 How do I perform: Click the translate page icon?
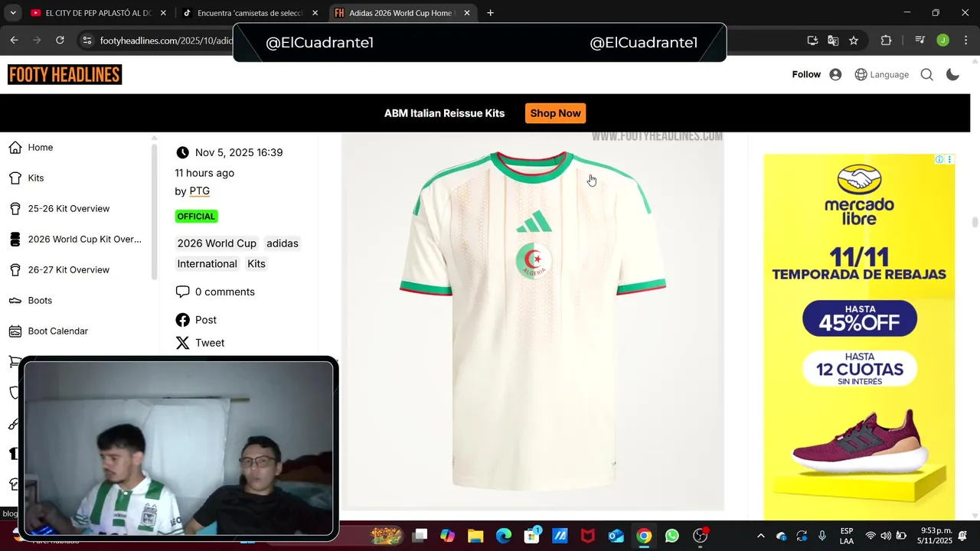click(833, 41)
